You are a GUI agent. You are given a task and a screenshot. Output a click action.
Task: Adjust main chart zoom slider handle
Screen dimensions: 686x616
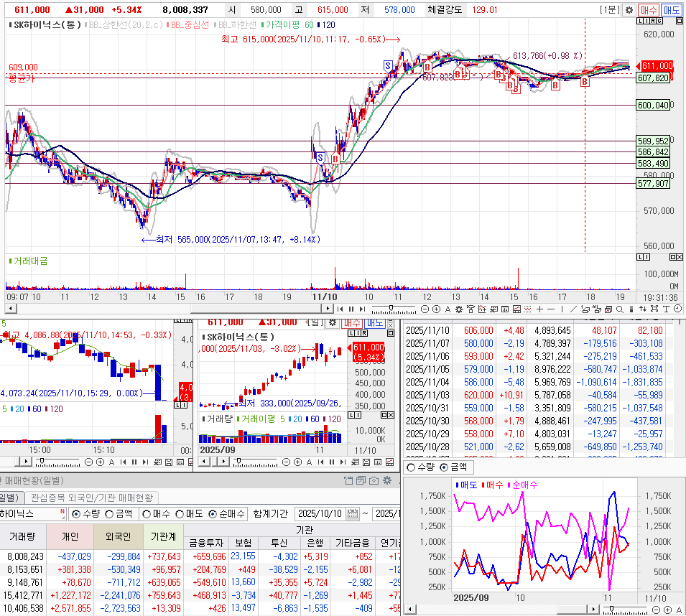click(391, 308)
